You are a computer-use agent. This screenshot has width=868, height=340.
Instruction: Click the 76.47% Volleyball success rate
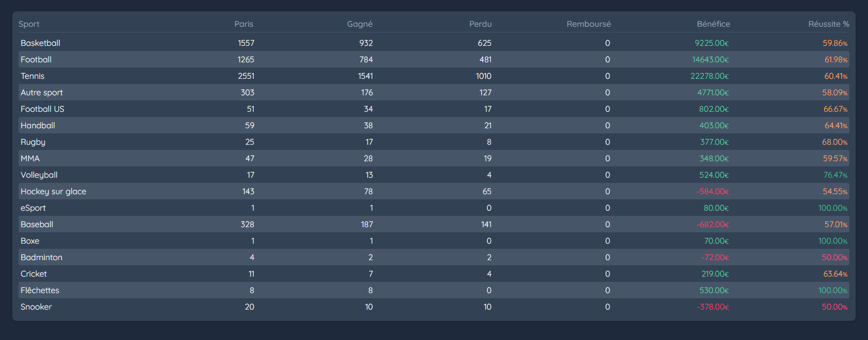835,175
